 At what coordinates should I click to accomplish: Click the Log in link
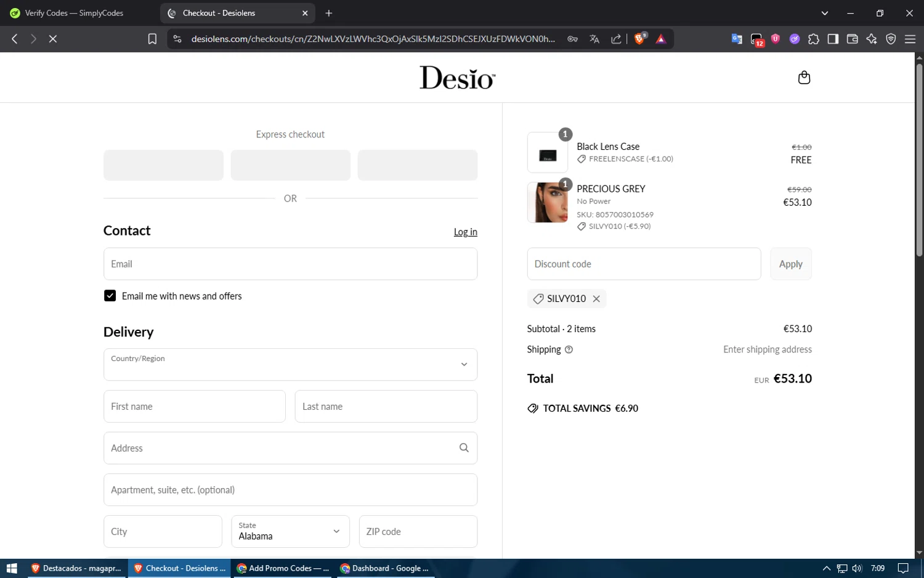pyautogui.click(x=465, y=232)
